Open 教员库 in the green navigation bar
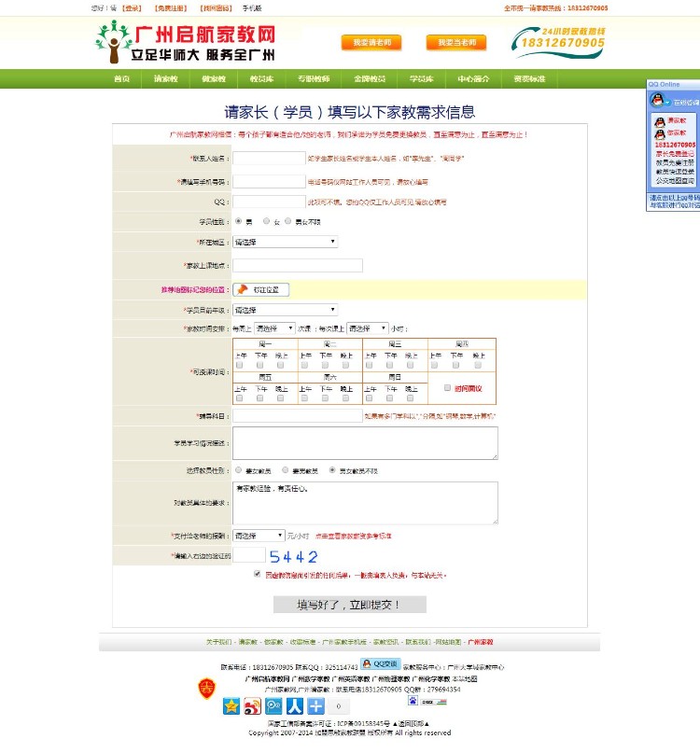Screen dimensions: 700x753 click(261, 78)
